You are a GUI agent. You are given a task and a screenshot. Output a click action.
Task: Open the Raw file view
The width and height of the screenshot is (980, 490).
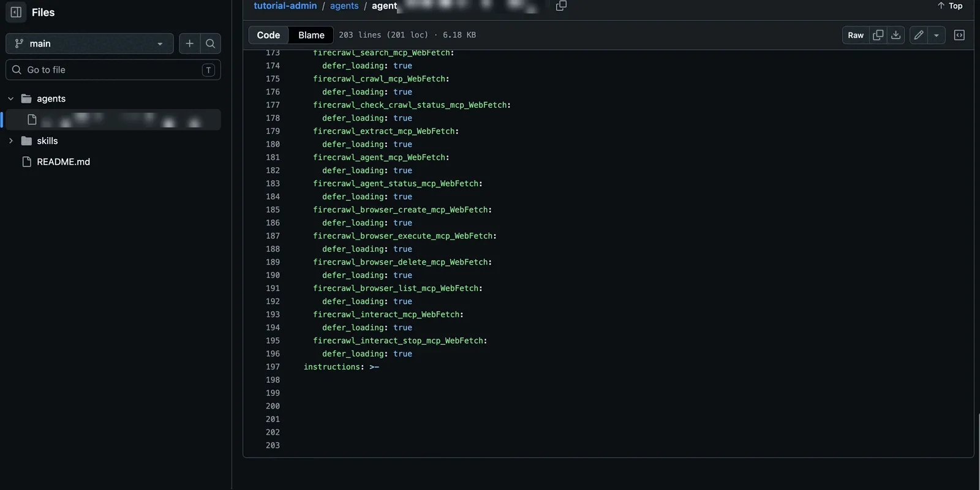click(x=856, y=35)
